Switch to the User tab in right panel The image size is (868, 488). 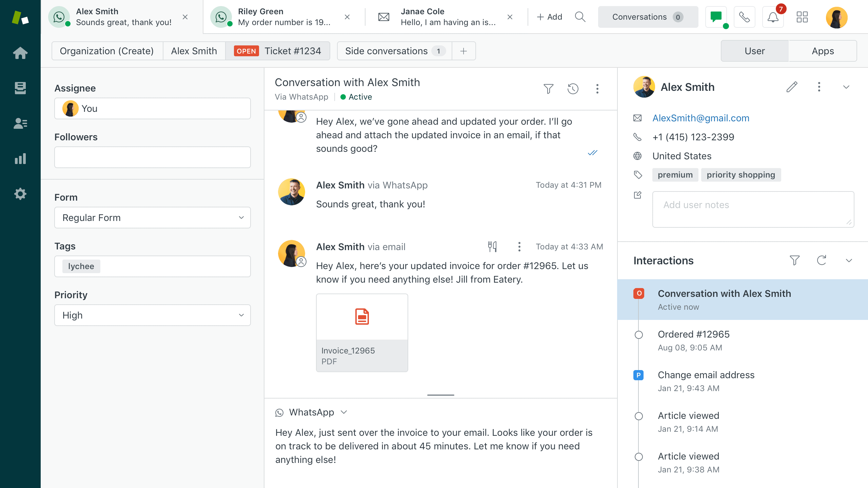pyautogui.click(x=755, y=50)
